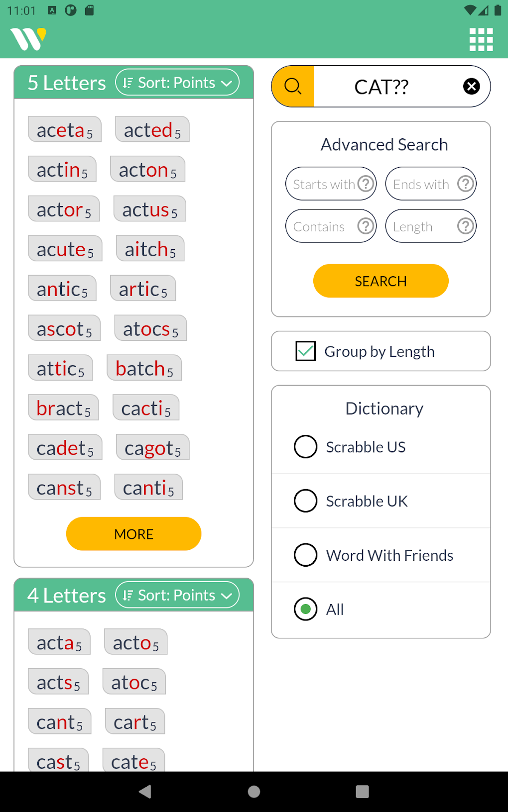Click the yellow search magnifier icon
The width and height of the screenshot is (508, 812).
(x=293, y=86)
